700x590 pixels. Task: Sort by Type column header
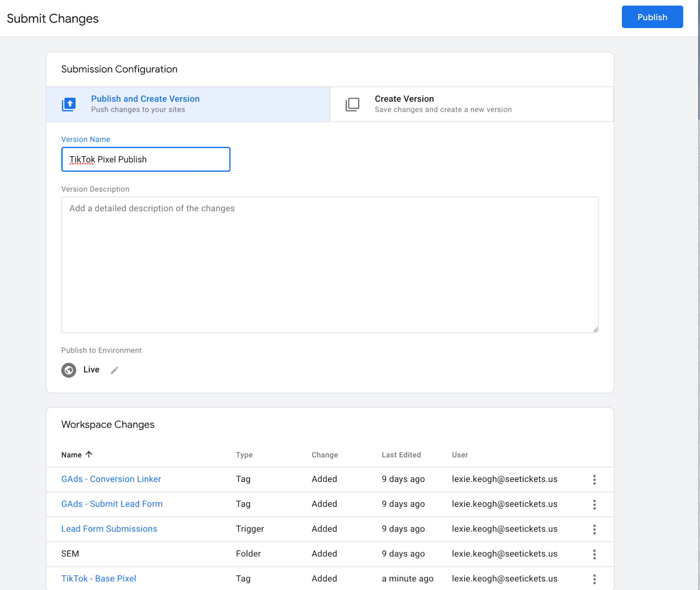(244, 455)
